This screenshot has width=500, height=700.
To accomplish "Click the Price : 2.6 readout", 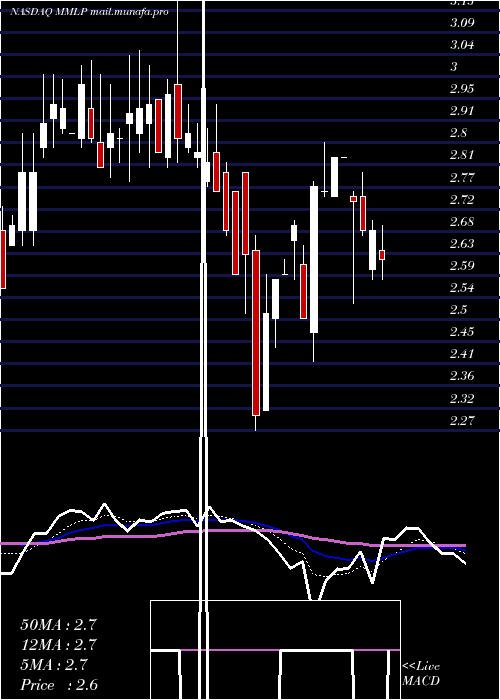I will 59,685.
